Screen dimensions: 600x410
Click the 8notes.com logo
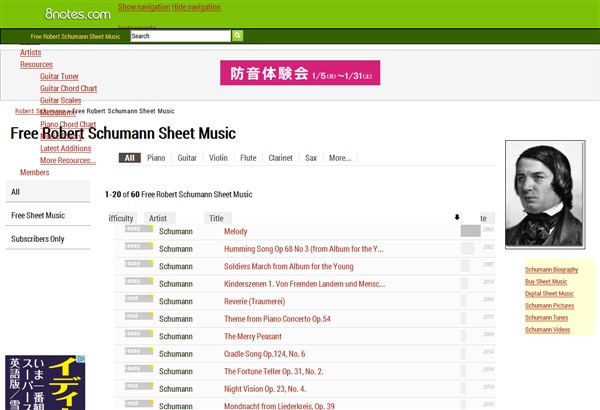tap(78, 14)
